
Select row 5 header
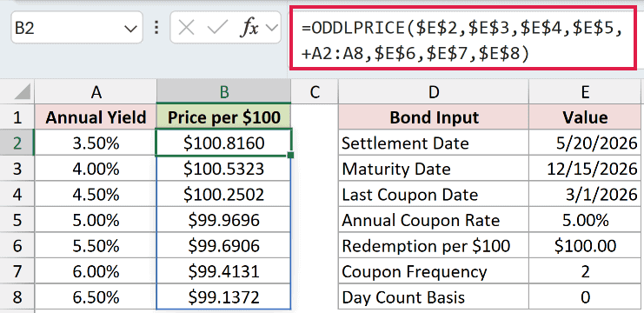tap(17, 220)
